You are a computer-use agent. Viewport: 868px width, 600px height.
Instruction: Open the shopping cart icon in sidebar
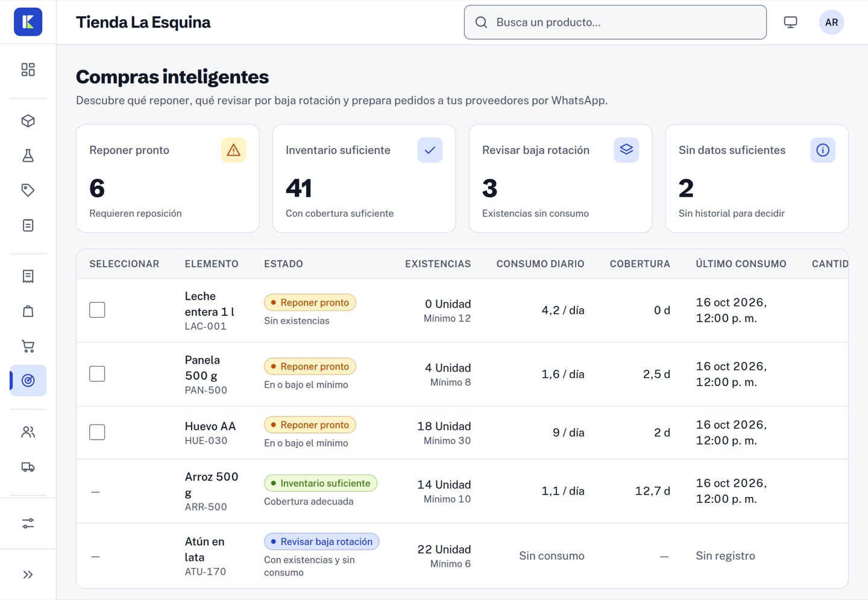28,346
